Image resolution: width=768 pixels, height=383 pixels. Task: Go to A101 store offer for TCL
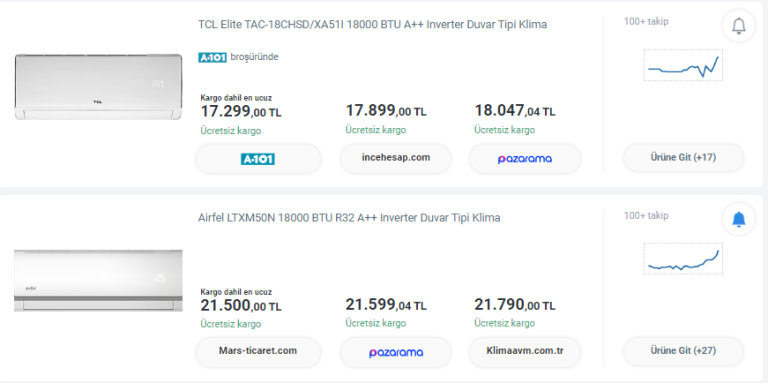pos(258,159)
